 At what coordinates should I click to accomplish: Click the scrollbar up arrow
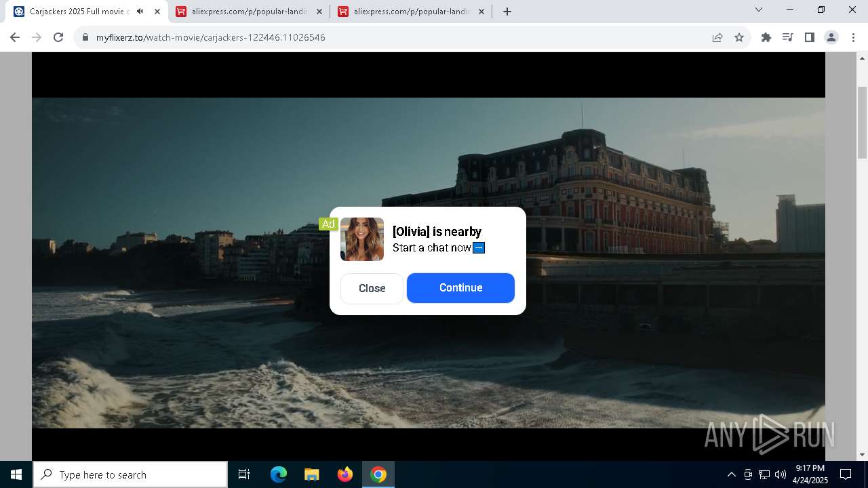(863, 58)
